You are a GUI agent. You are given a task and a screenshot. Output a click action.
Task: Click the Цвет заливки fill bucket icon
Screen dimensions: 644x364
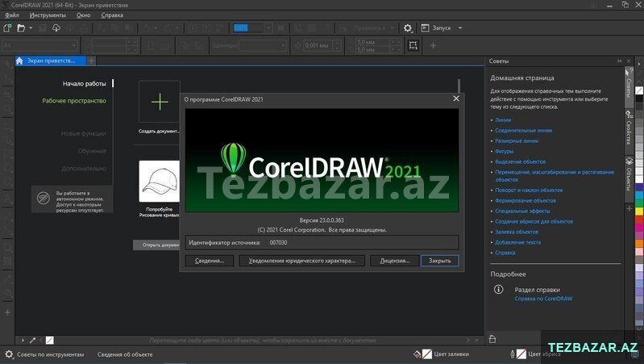click(417, 354)
